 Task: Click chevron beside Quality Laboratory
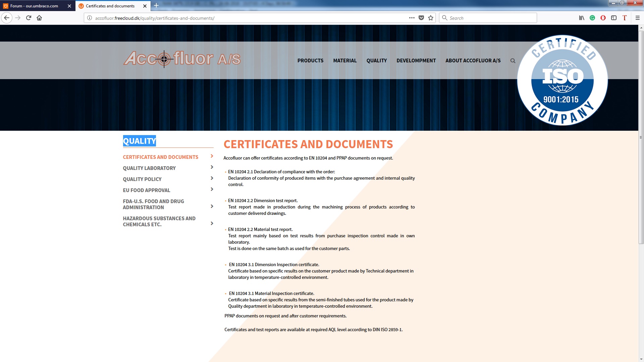coord(212,167)
